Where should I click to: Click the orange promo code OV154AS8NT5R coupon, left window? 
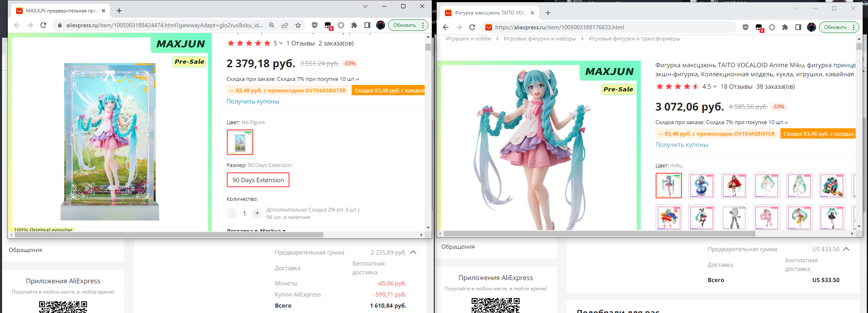[287, 91]
